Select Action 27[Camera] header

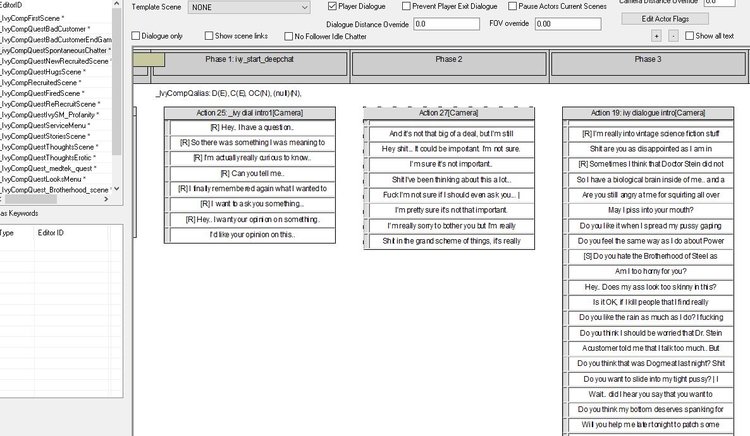click(x=449, y=113)
